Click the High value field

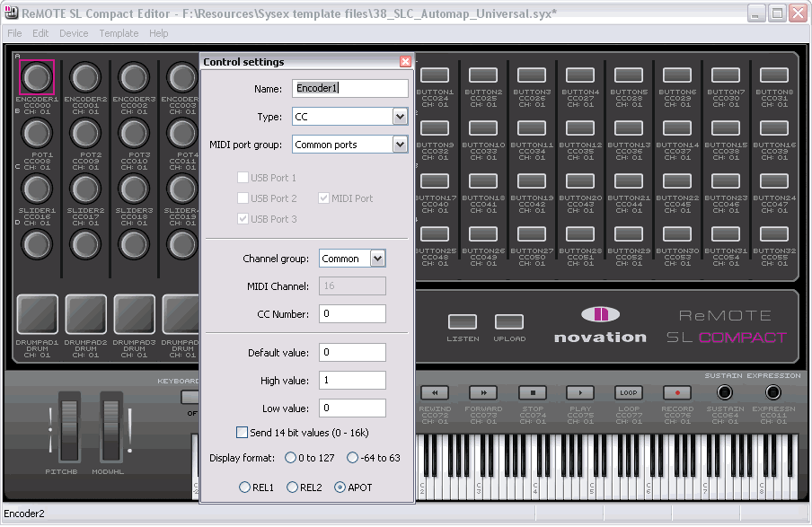click(352, 381)
